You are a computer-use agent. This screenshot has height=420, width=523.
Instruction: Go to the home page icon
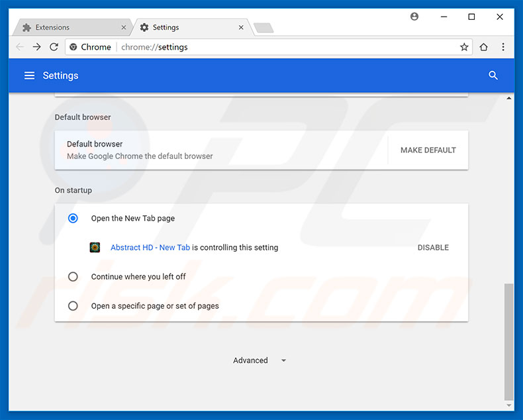coord(484,47)
